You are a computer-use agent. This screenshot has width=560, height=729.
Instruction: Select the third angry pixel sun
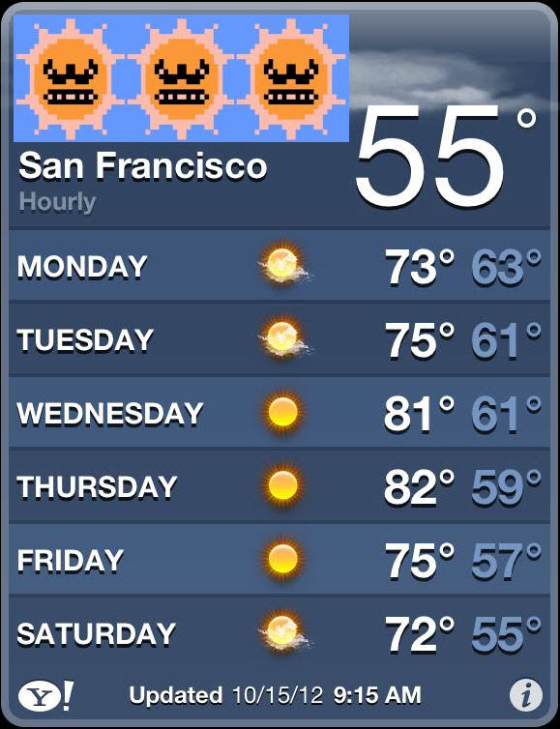click(x=291, y=78)
